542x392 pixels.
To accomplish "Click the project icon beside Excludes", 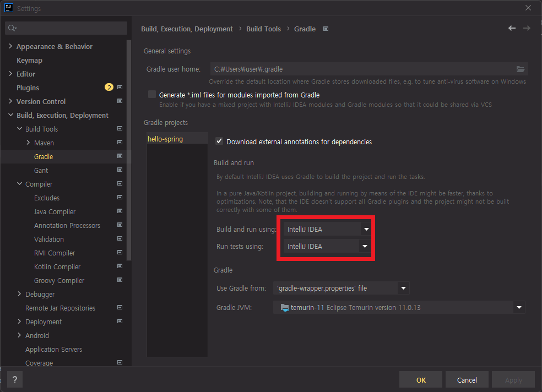I will (120, 197).
